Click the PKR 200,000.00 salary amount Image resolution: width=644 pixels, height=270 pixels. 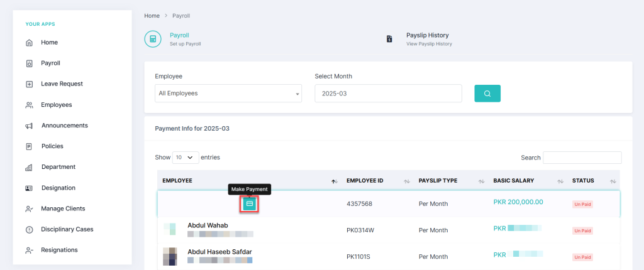point(518,202)
